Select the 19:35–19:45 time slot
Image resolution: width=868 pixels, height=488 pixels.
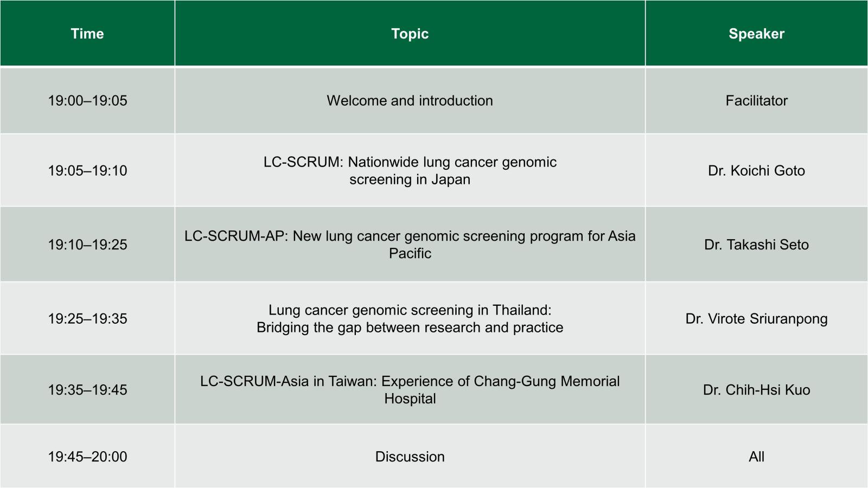tap(87, 389)
